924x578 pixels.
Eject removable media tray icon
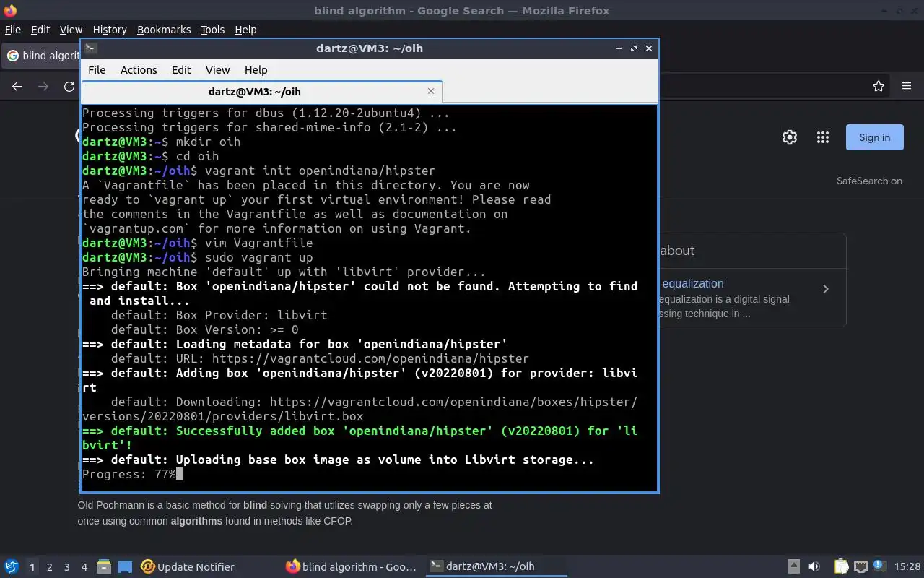coord(793,567)
